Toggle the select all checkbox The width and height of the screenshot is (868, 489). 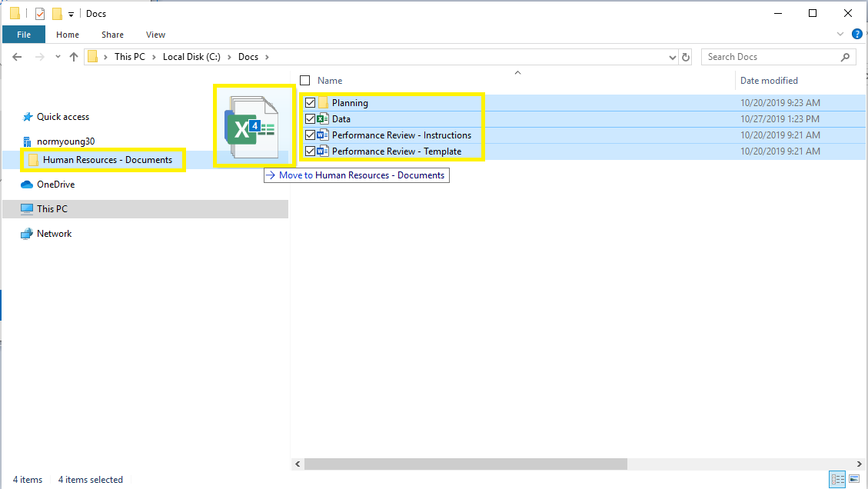304,81
